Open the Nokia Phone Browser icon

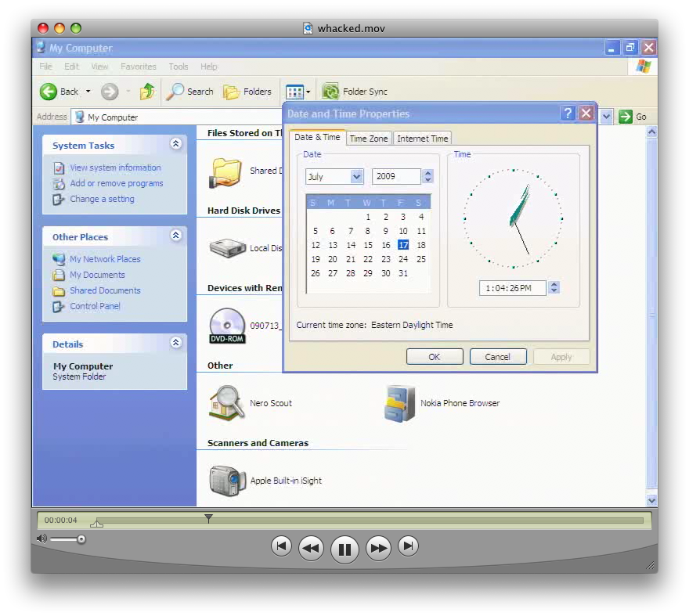[399, 404]
